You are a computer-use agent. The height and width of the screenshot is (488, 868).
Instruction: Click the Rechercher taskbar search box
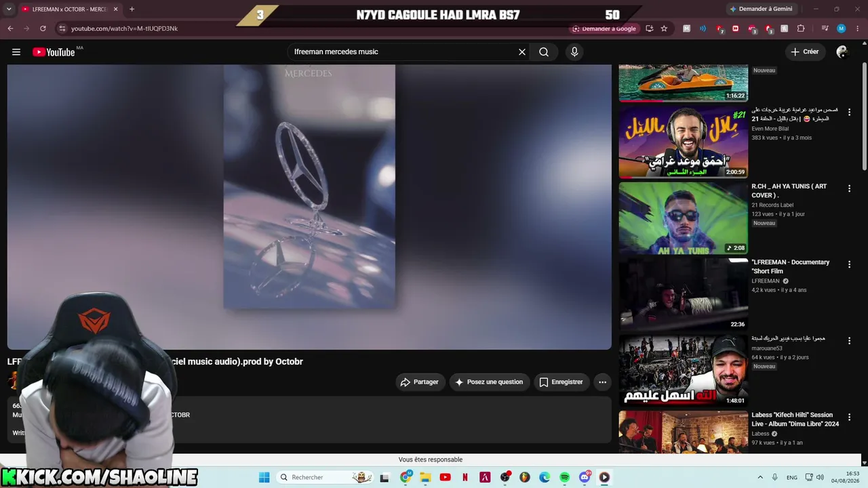[x=326, y=477]
